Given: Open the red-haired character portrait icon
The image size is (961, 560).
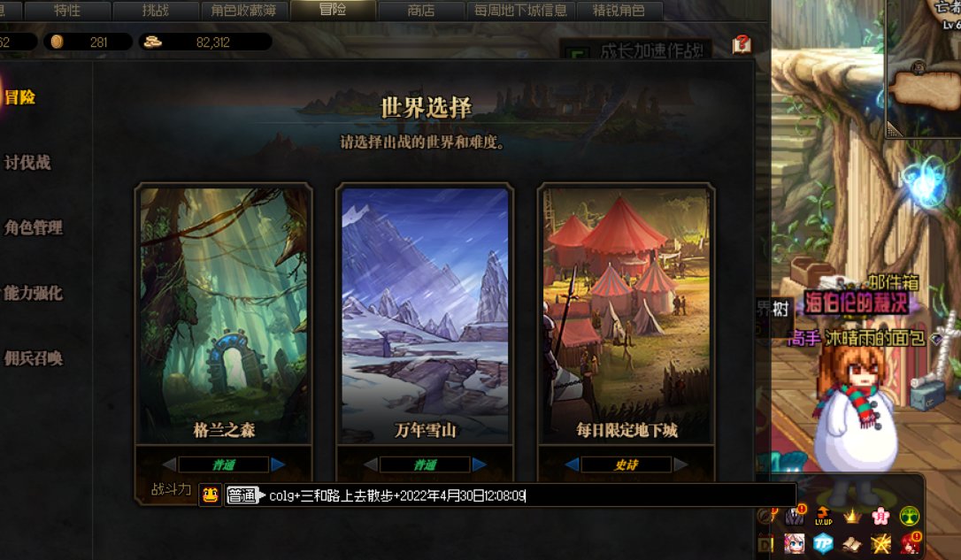Looking at the screenshot, I should pos(910,543).
